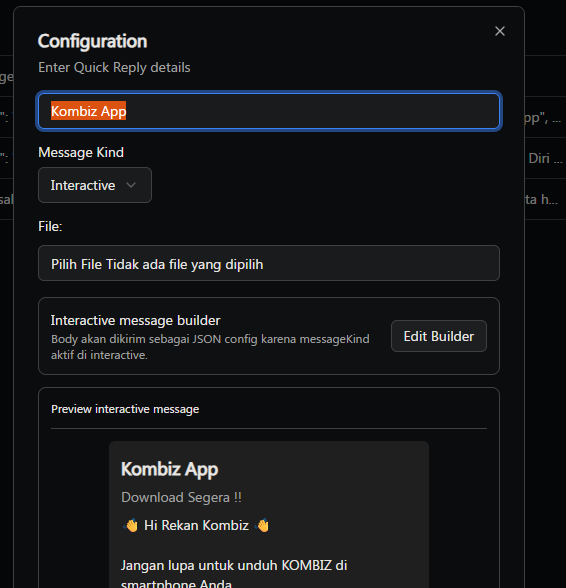Click the "Preview interactive message" label
This screenshot has width=566, height=588.
click(125, 409)
